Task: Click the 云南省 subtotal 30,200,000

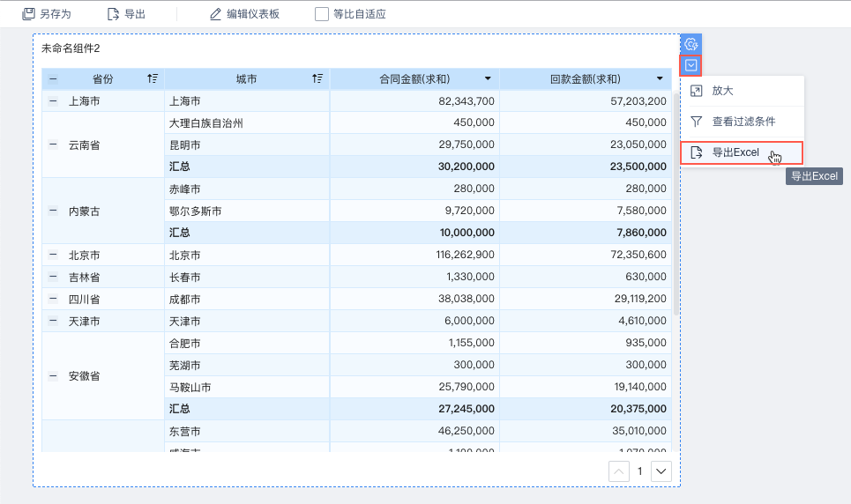Action: click(467, 167)
